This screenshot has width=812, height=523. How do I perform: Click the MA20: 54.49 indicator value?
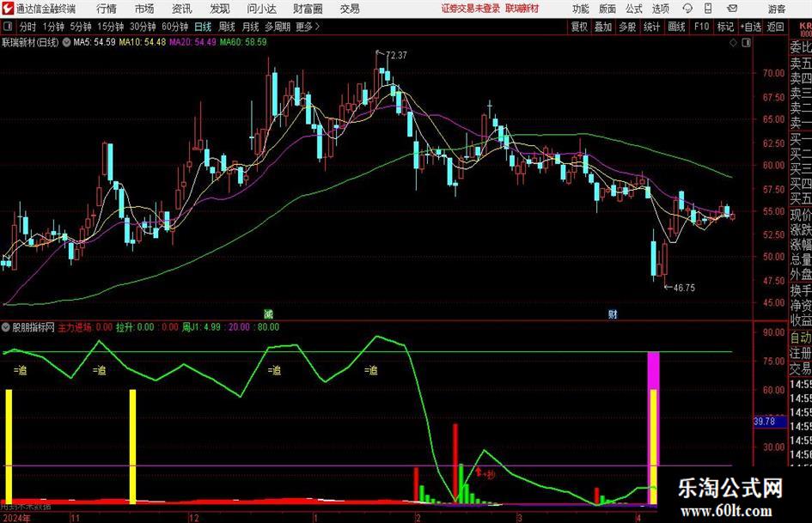[192, 42]
